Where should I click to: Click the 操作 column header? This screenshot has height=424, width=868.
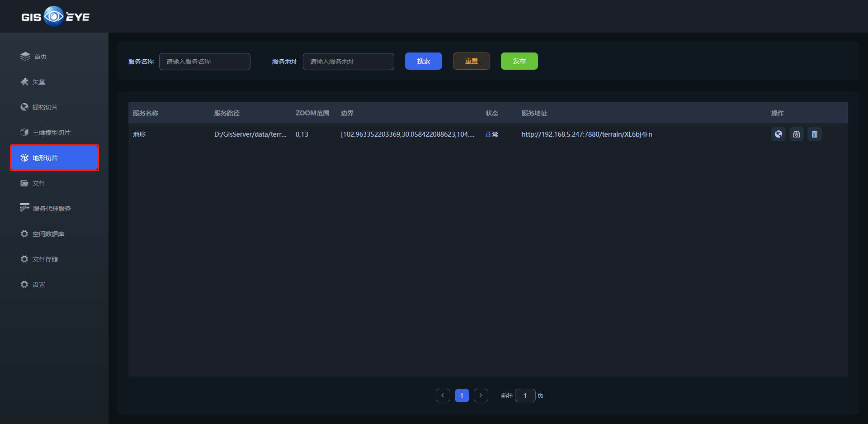778,113
